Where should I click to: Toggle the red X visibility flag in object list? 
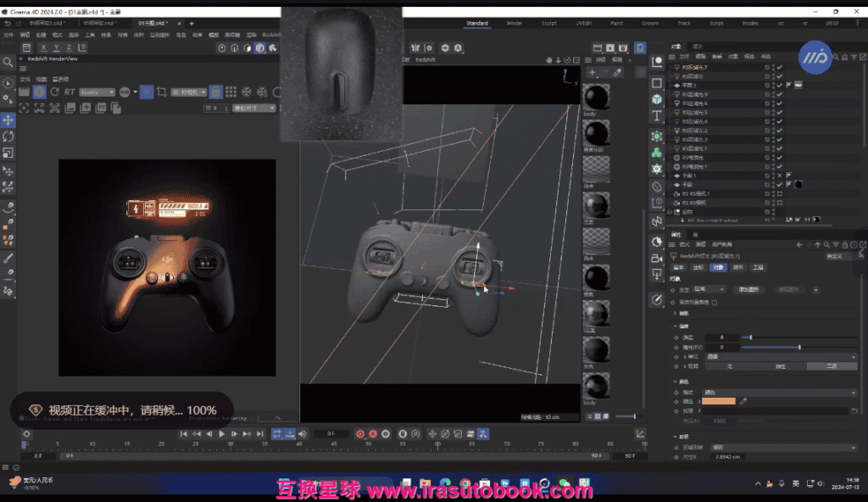779,176
